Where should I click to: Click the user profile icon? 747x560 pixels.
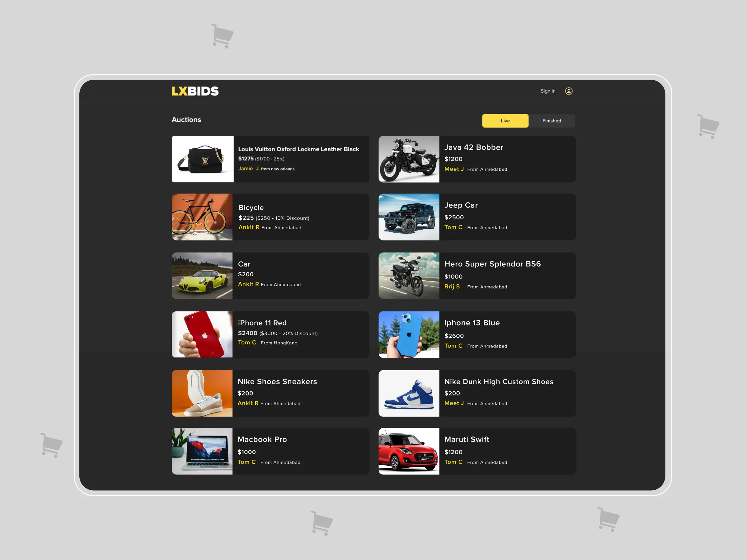point(569,91)
